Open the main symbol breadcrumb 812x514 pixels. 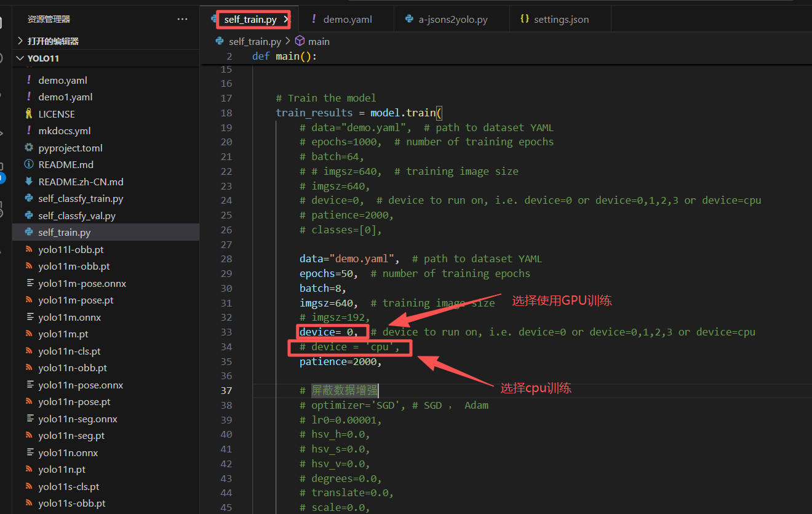point(319,41)
